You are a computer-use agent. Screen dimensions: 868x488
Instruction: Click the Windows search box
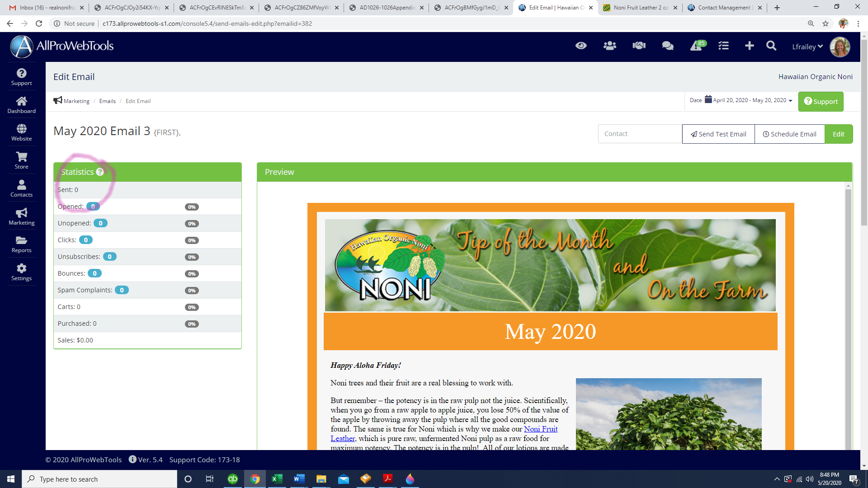[x=99, y=479]
